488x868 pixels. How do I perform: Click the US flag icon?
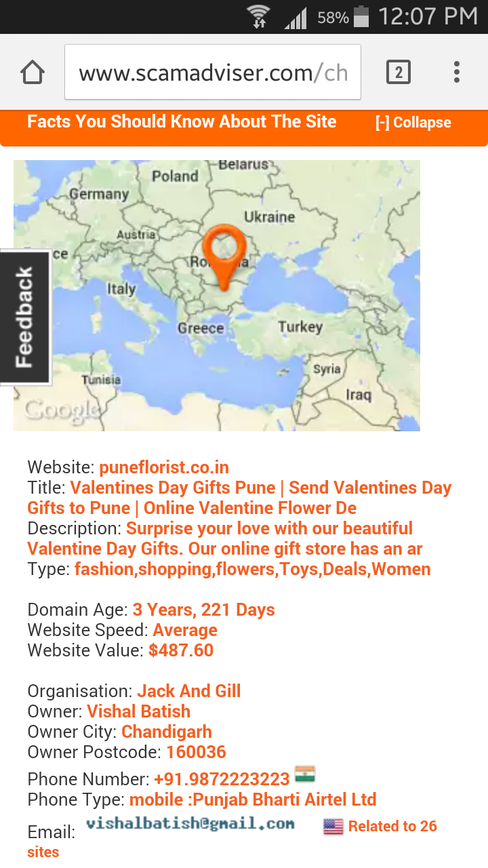pyautogui.click(x=333, y=826)
